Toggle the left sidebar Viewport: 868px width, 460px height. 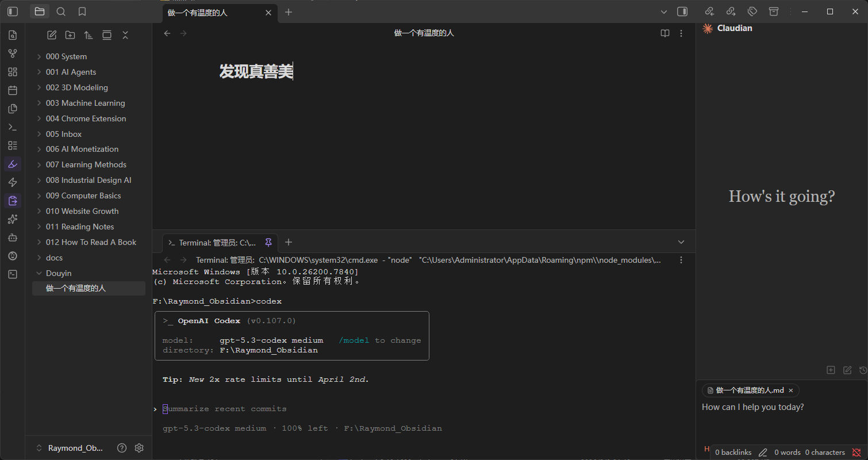(13, 11)
